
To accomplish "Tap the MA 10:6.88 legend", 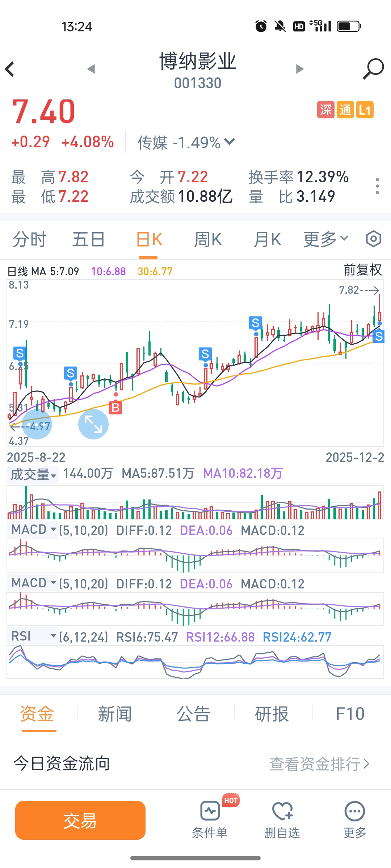I will click(x=108, y=271).
